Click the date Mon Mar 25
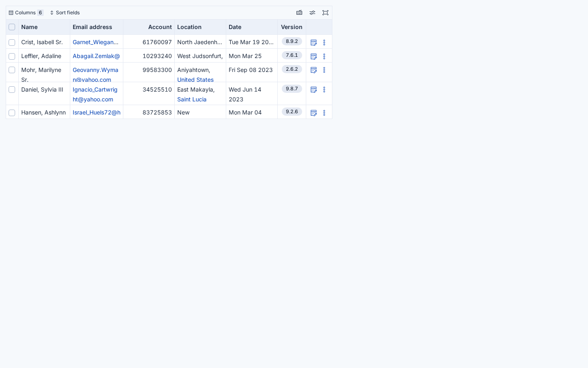This screenshot has height=368, width=588. click(x=245, y=56)
